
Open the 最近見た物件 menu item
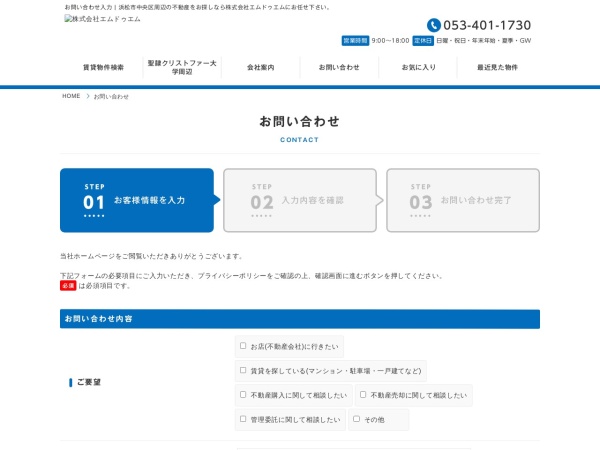497,67
